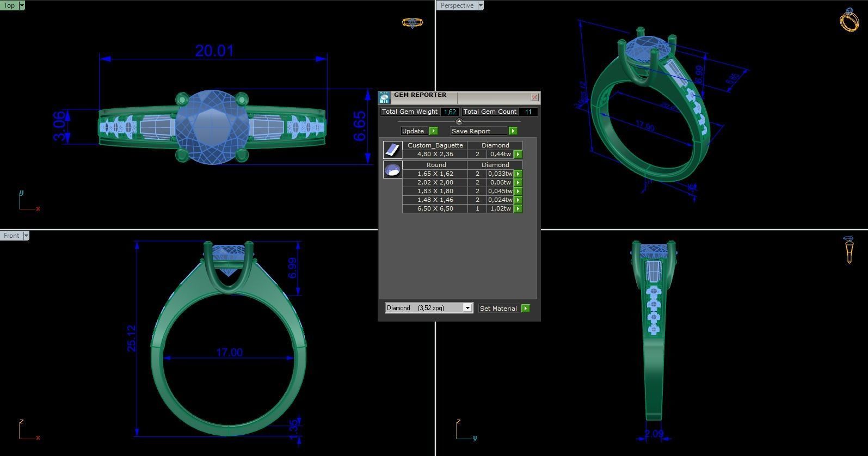The width and height of the screenshot is (868, 456).
Task: Select the round gem shape icon
Action: click(392, 169)
